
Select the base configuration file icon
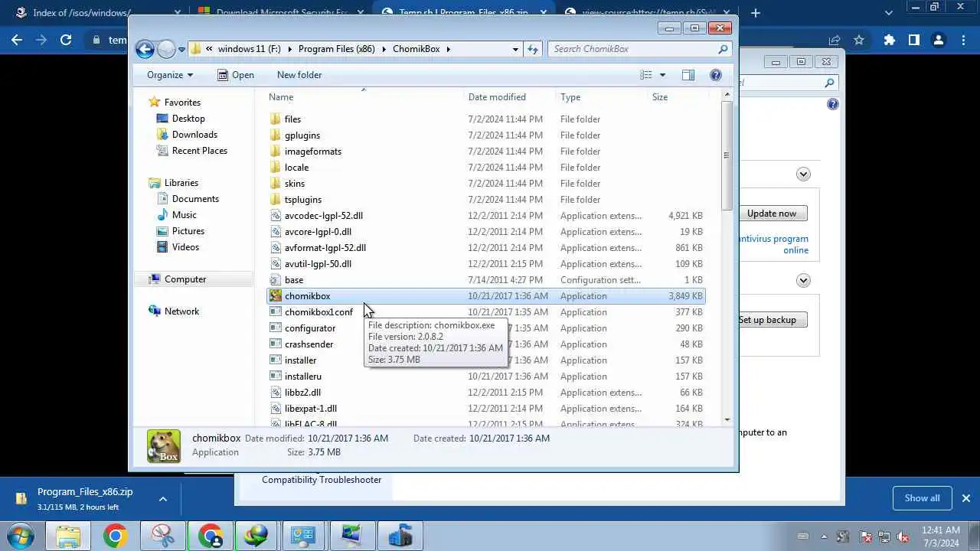(x=276, y=280)
